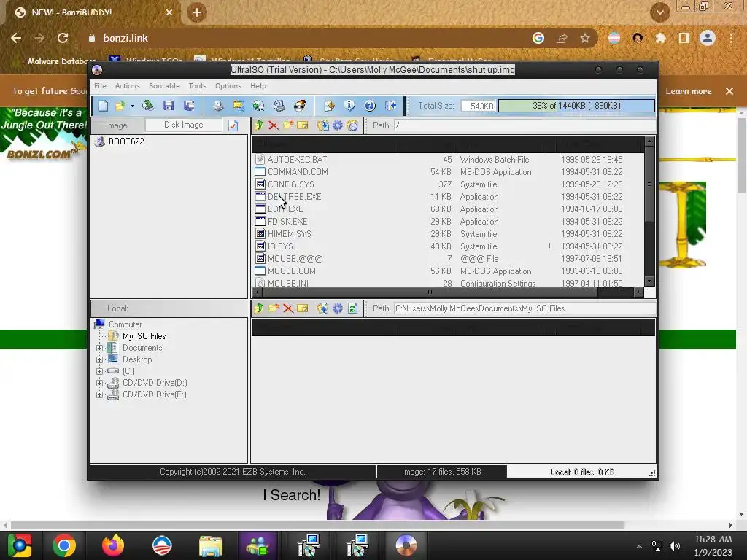
Task: Open the Help menu
Action: 258,86
